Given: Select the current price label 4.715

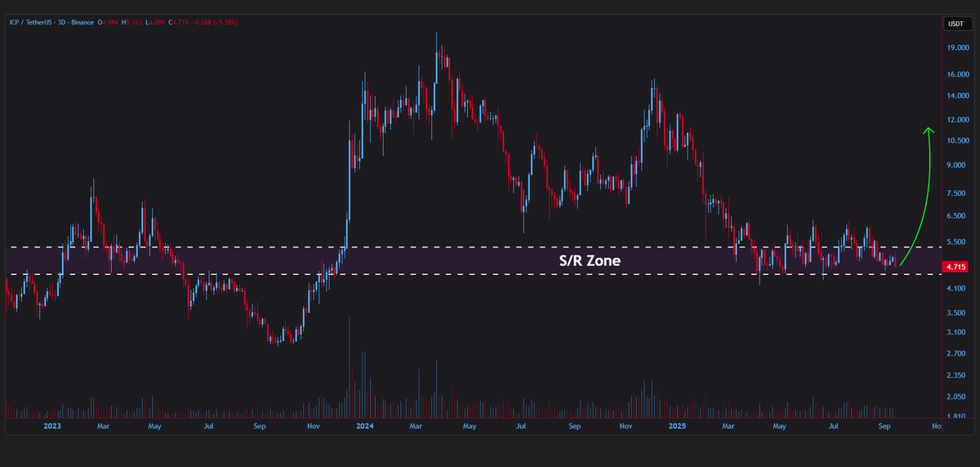Looking at the screenshot, I should 955,266.
